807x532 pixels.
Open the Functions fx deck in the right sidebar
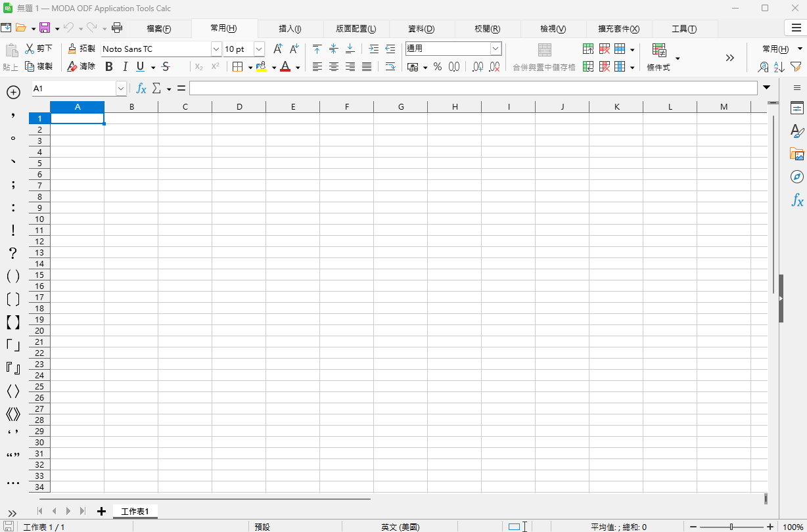[797, 200]
